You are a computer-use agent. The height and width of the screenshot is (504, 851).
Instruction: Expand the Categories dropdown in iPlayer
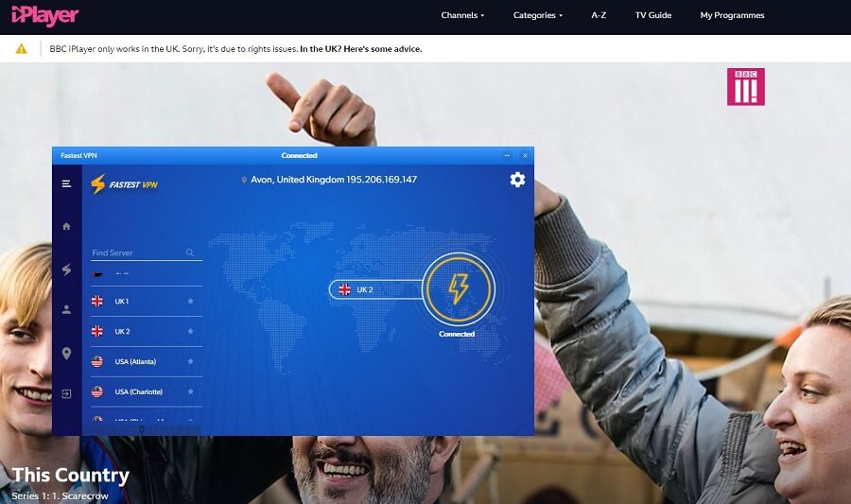[x=538, y=15]
